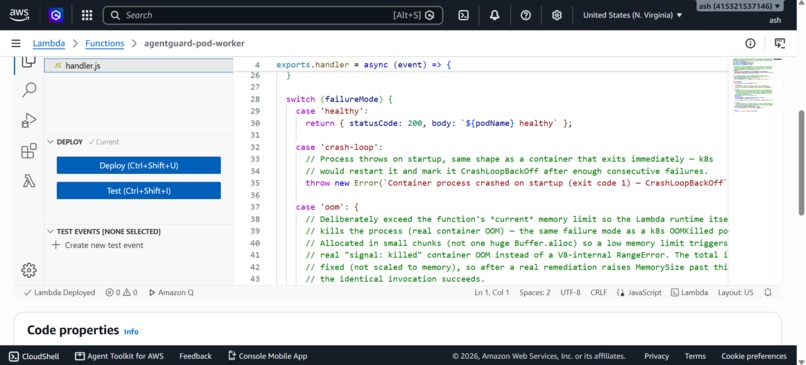Screen dimensions: 806x365
Task: Open the AWS home logo
Action: [19, 15]
